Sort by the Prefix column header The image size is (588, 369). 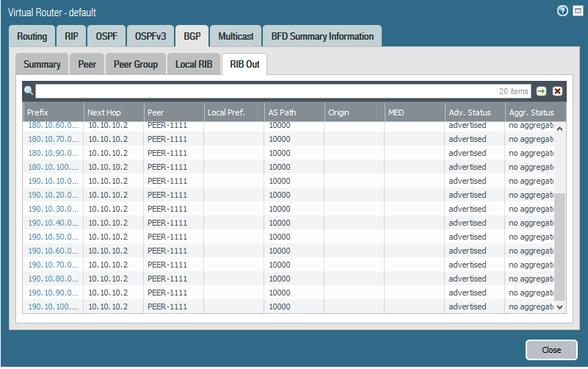point(53,112)
